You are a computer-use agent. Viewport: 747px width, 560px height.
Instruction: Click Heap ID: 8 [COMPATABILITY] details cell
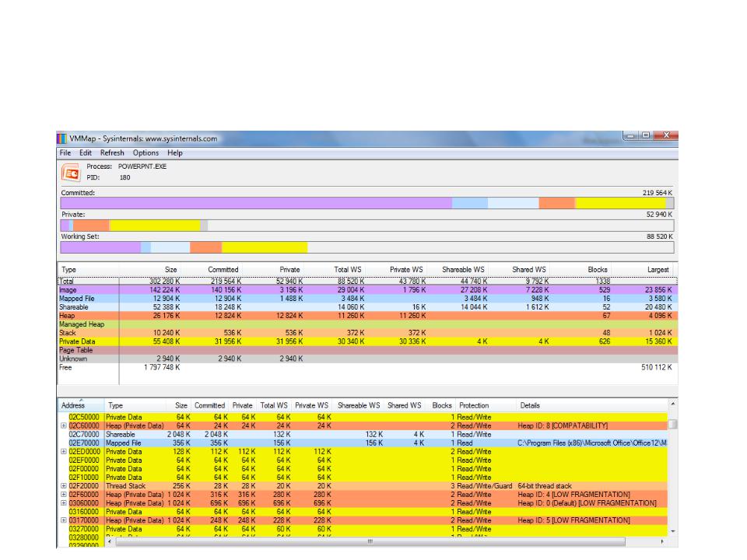click(563, 425)
